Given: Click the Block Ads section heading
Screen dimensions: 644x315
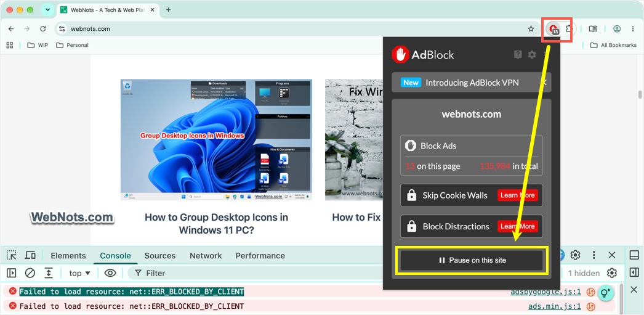Looking at the screenshot, I should coord(438,145).
